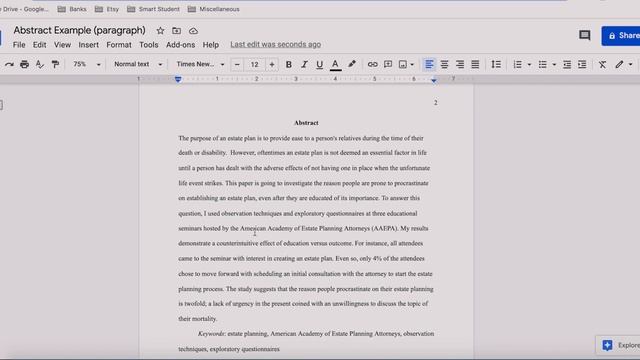640x360 pixels.
Task: Toggle bold formatting
Action: click(289, 64)
